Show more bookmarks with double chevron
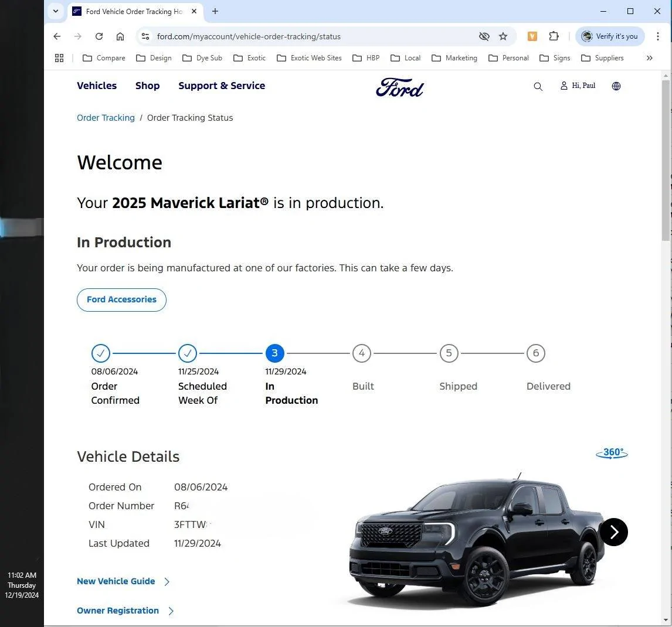This screenshot has height=627, width=672. (x=650, y=58)
